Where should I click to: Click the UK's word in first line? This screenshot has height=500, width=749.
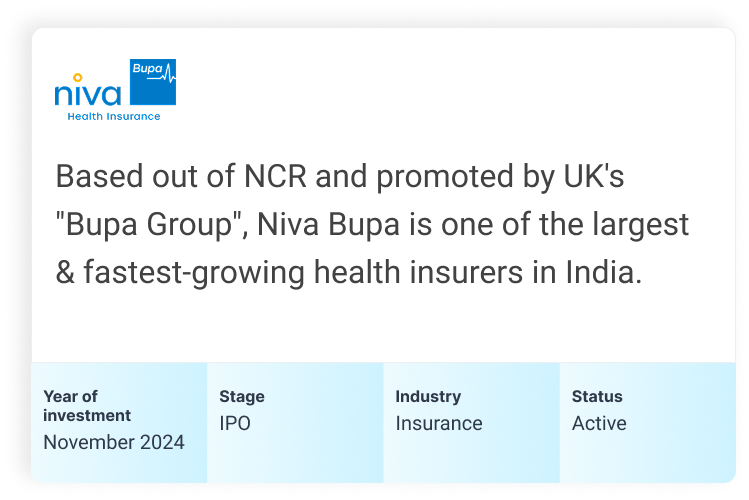(x=594, y=176)
